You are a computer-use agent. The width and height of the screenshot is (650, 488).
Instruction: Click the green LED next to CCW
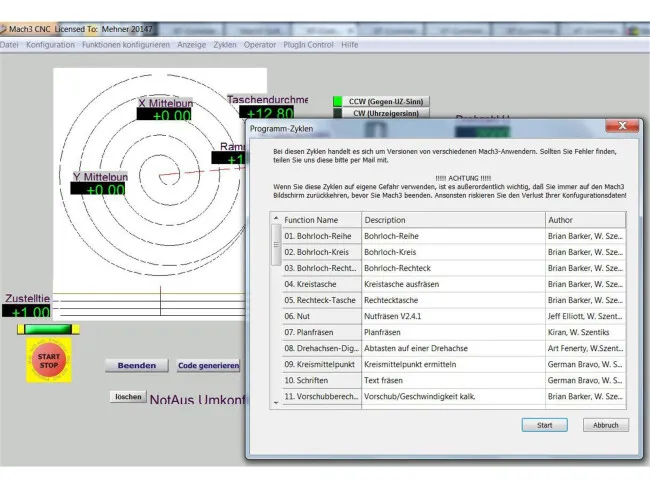(x=338, y=101)
